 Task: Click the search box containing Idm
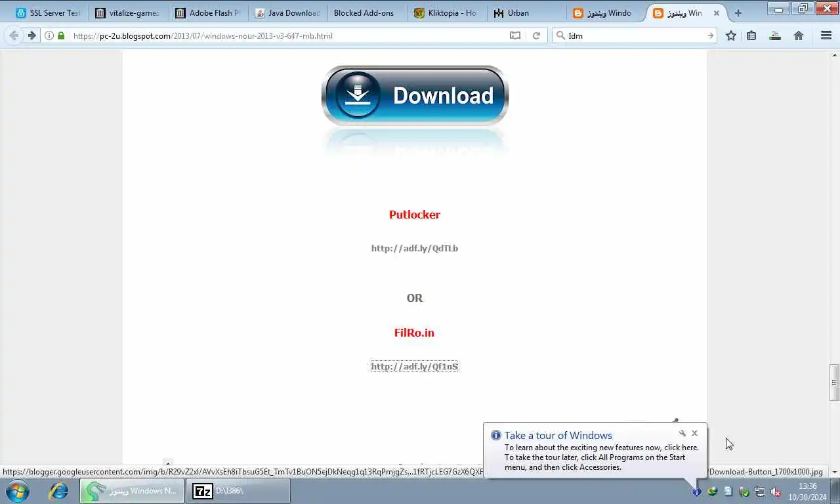635,35
